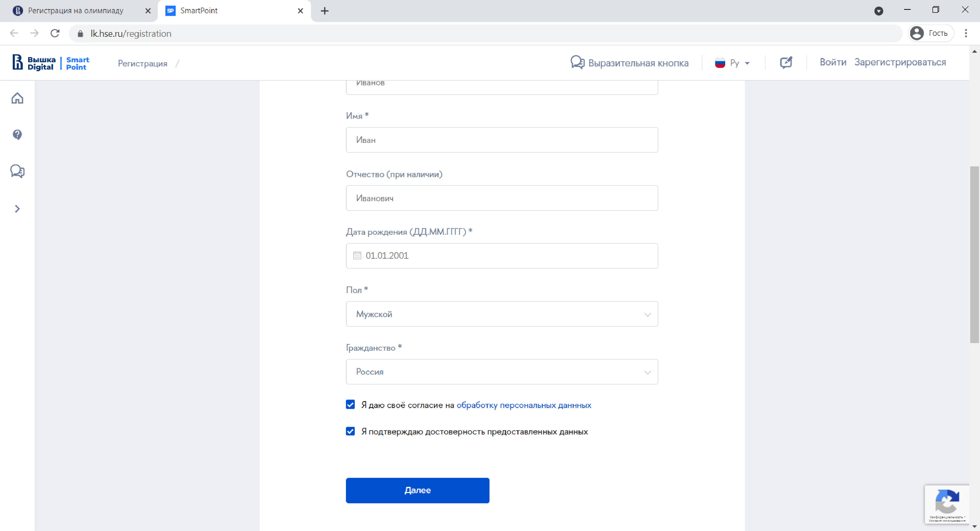The image size is (980, 531).
Task: Click the Гражданство * label
Action: [x=374, y=348]
